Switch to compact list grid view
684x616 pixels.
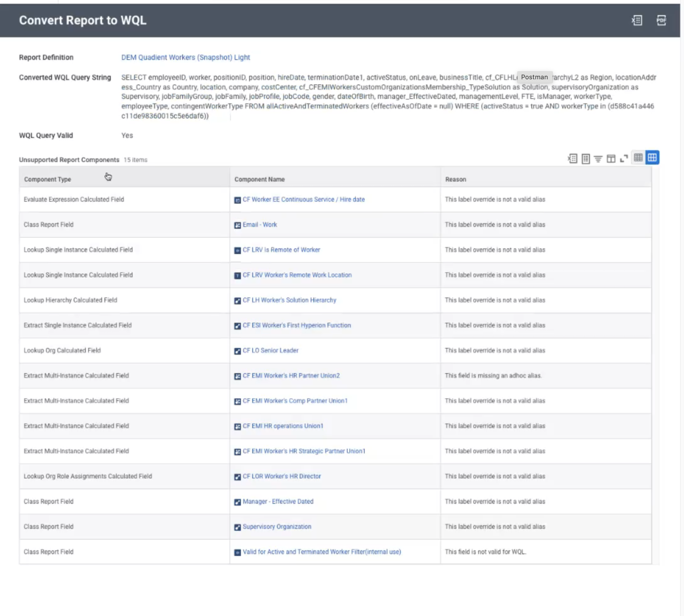(x=638, y=158)
